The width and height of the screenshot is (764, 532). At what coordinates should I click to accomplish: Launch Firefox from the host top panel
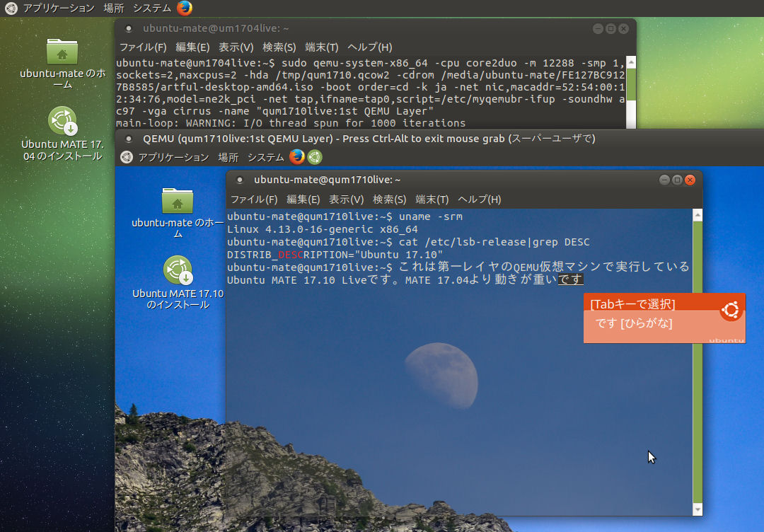[185, 8]
